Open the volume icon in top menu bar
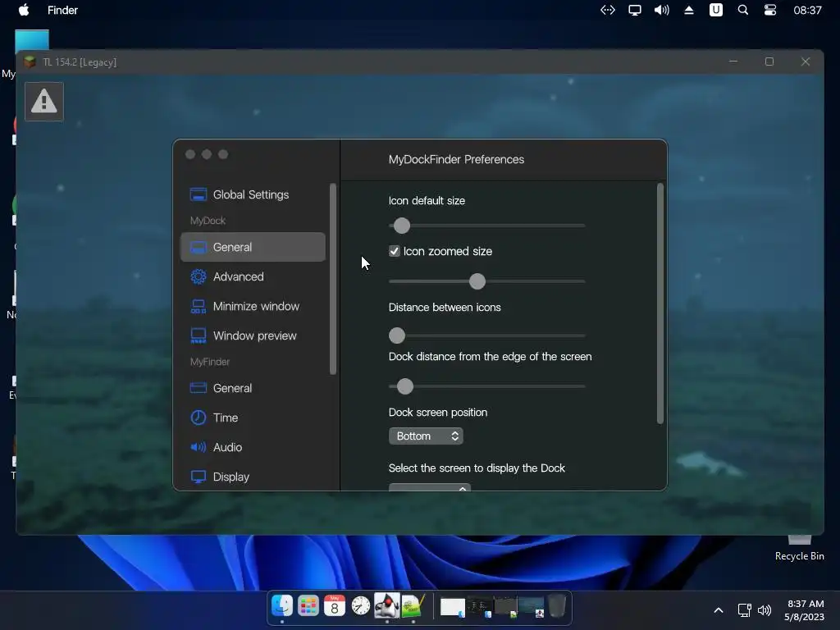Screen dimensions: 840x630 coord(662,10)
